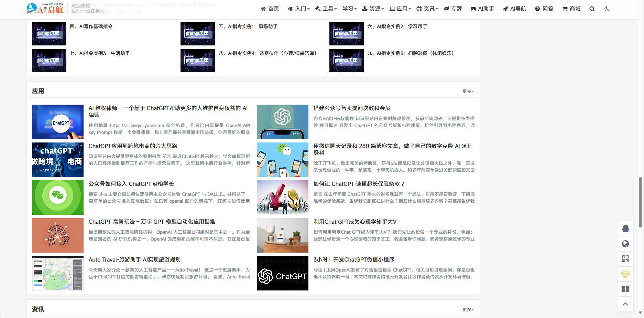Open ChatGPT 高阶玩法 article title
This screenshot has height=318, width=644.
click(152, 222)
